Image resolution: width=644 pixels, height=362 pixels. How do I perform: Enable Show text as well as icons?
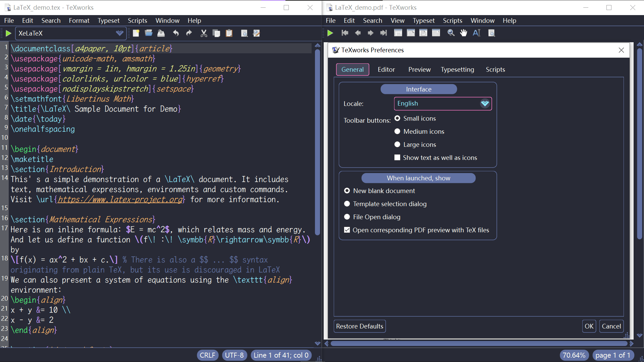397,158
